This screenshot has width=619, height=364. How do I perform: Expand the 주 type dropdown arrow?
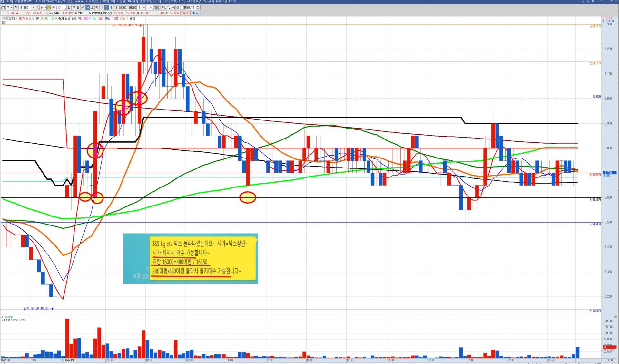click(12, 8)
